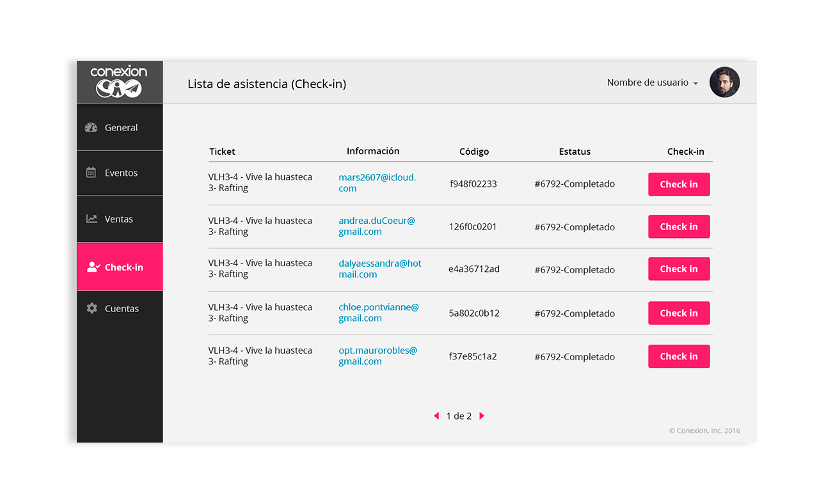Open the mars2607@icloud.com email link
This screenshot has width=833, height=504.
pyautogui.click(x=377, y=182)
